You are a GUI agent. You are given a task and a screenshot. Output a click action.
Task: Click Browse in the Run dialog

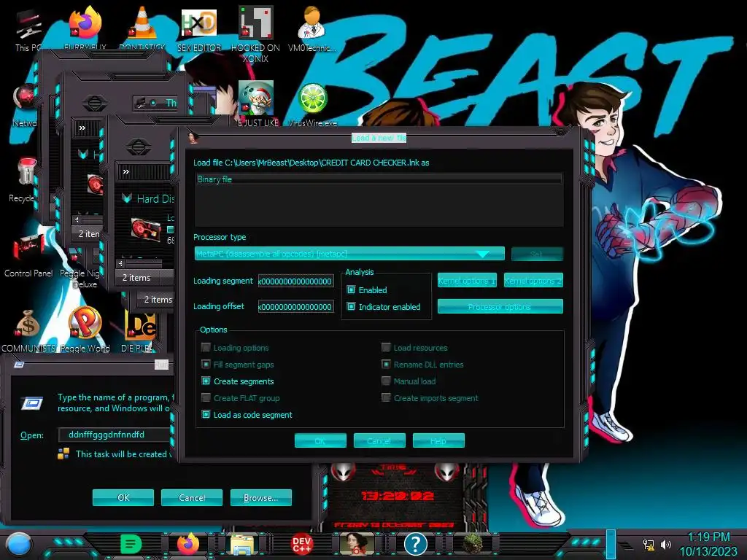[260, 497]
